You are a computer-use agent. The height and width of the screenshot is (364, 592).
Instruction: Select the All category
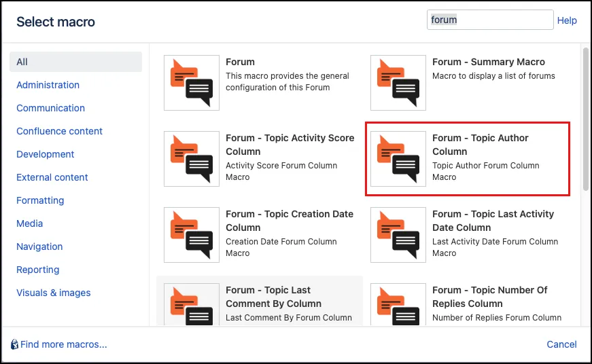(x=75, y=62)
